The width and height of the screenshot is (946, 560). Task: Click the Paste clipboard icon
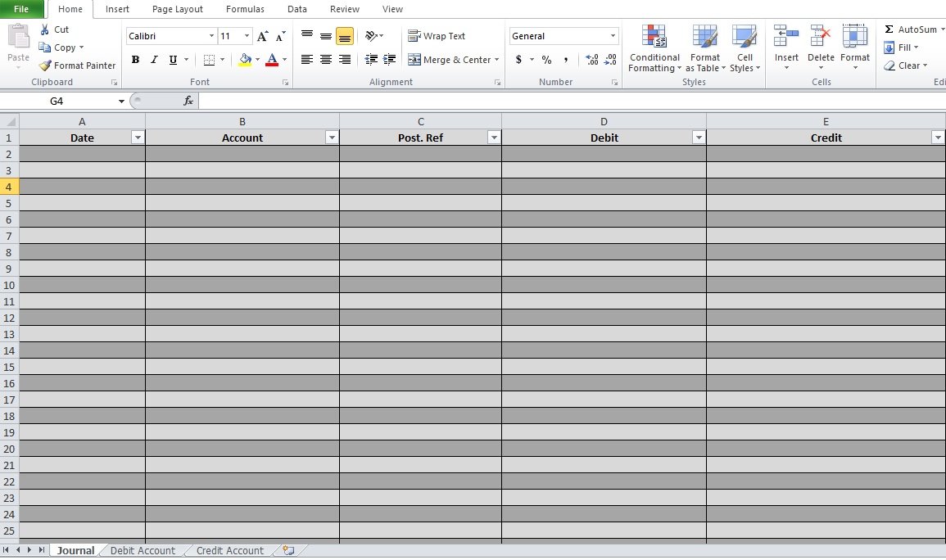(18, 38)
